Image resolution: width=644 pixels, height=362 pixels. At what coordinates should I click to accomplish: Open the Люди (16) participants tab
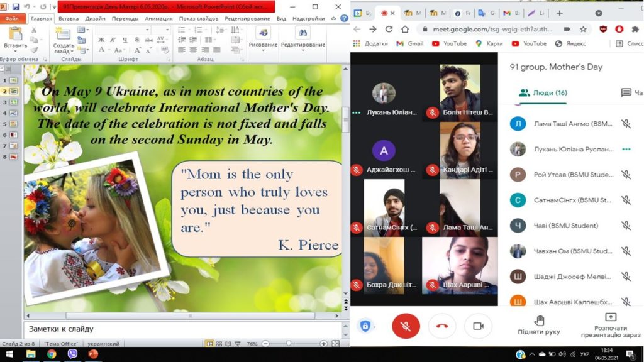pos(543,92)
